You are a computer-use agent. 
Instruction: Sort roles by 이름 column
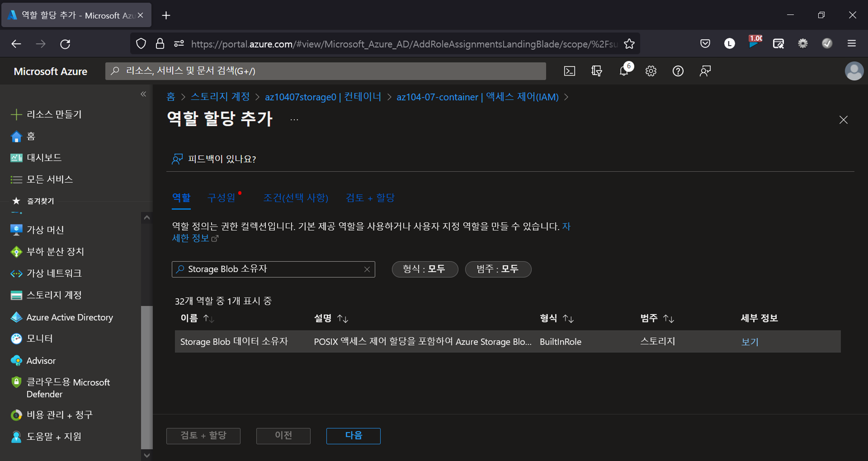coord(197,318)
